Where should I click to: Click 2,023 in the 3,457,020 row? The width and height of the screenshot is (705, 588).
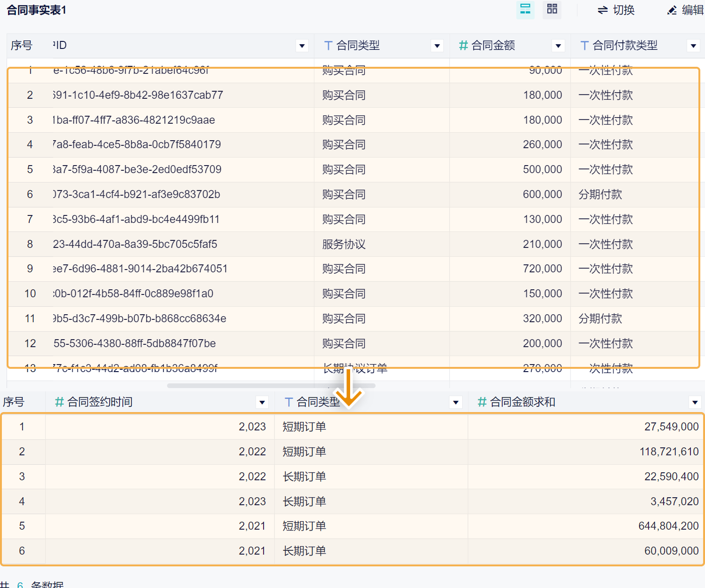pyautogui.click(x=252, y=501)
